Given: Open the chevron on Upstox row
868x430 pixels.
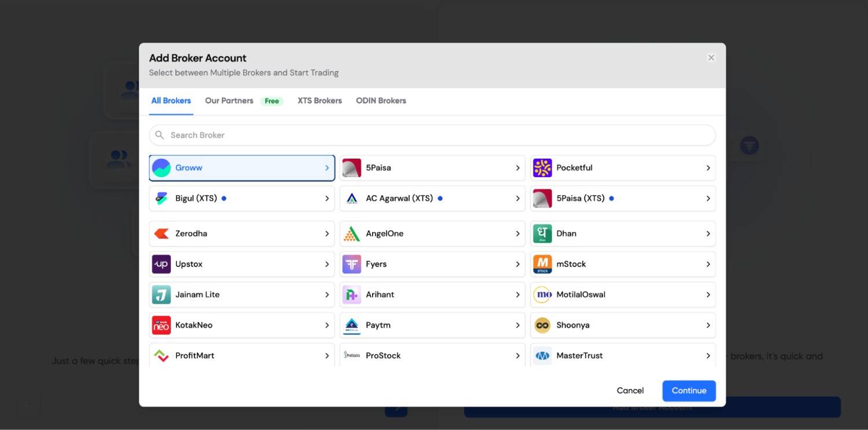Looking at the screenshot, I should 327,264.
